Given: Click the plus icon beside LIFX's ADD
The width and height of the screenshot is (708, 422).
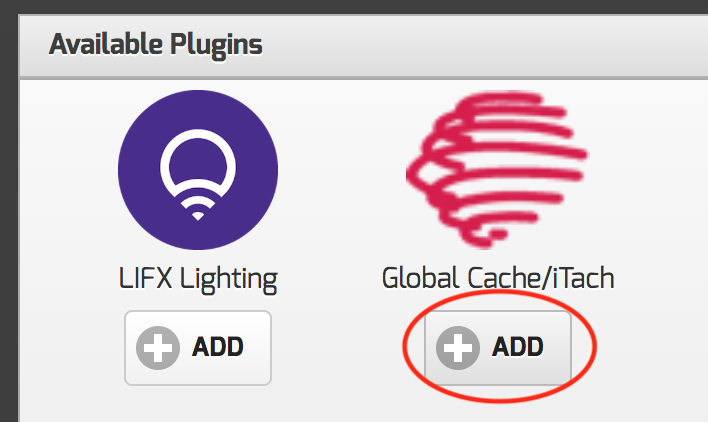Looking at the screenshot, I should click(x=159, y=347).
